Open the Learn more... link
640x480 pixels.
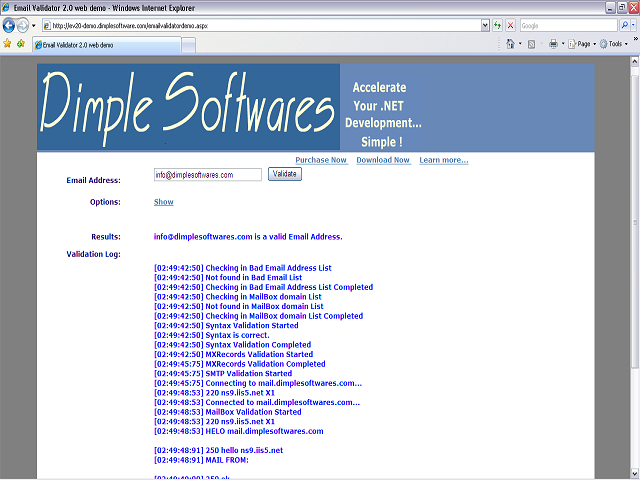444,160
